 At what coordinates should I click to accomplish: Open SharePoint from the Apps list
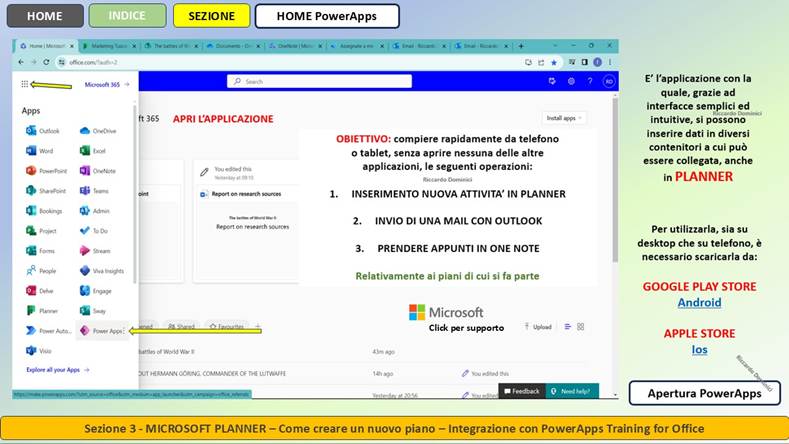(46, 191)
